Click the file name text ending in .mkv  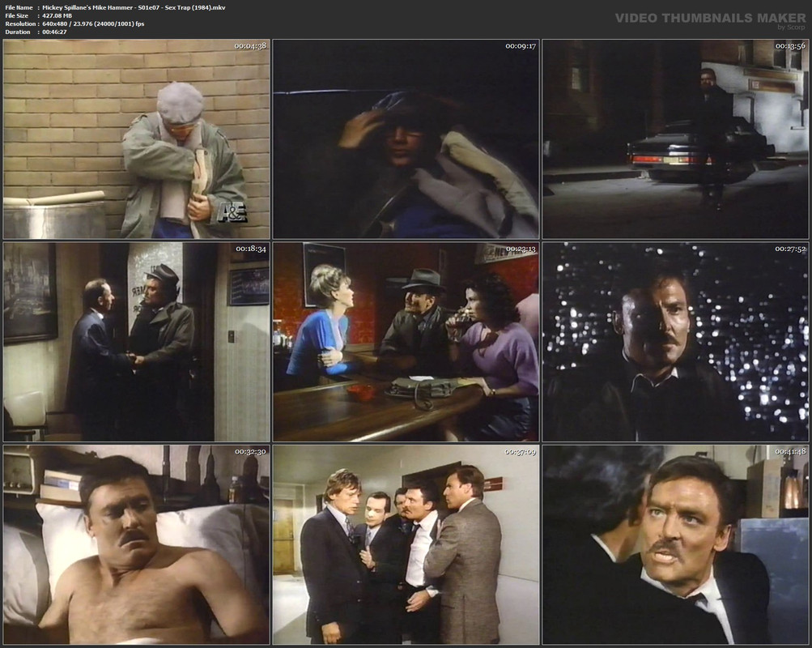click(134, 8)
